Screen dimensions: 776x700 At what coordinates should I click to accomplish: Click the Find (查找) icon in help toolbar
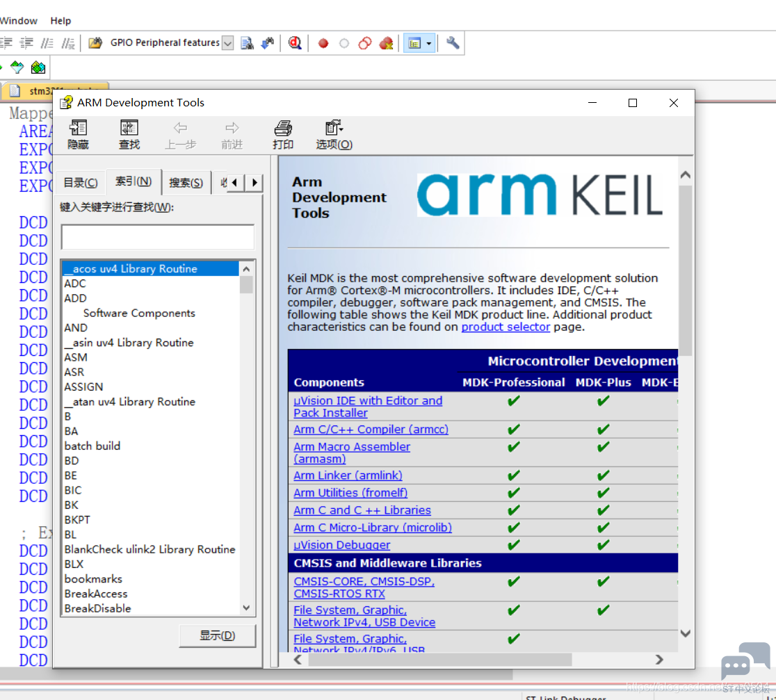pos(129,134)
